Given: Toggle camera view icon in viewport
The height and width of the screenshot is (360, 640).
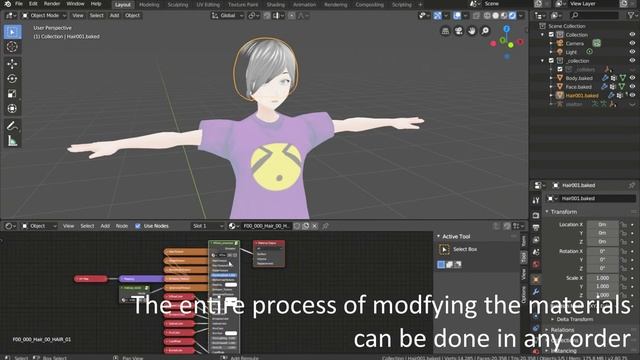Looking at the screenshot, I should click(x=458, y=31).
